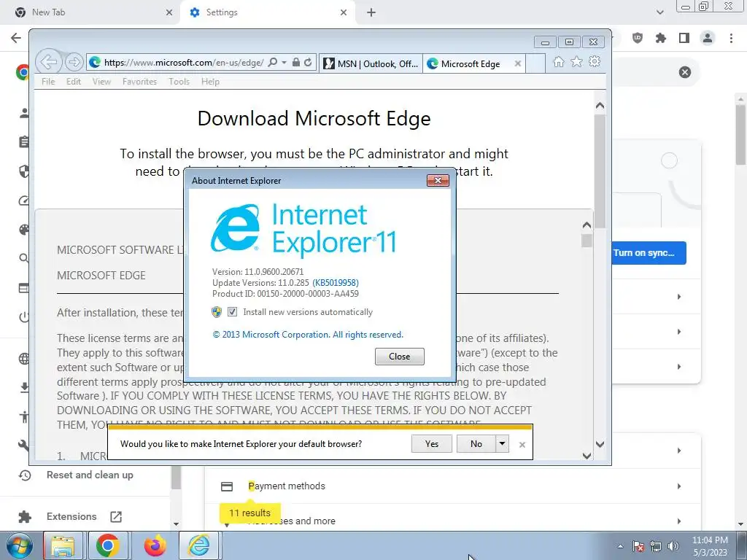Open Tools menu in Internet Explorer
This screenshot has width=747, height=560.
tap(179, 82)
